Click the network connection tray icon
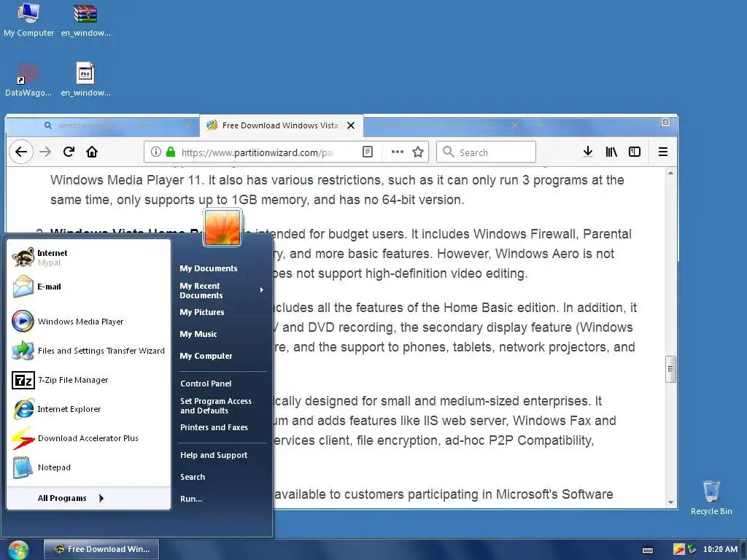 (x=692, y=550)
